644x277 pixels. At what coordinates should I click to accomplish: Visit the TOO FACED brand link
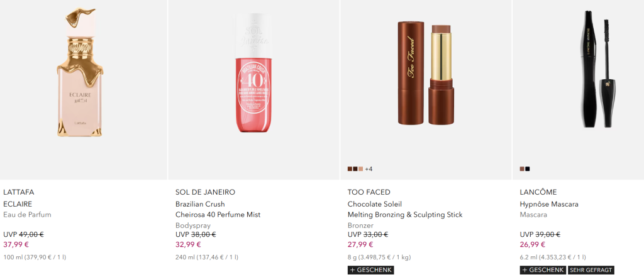(x=369, y=192)
